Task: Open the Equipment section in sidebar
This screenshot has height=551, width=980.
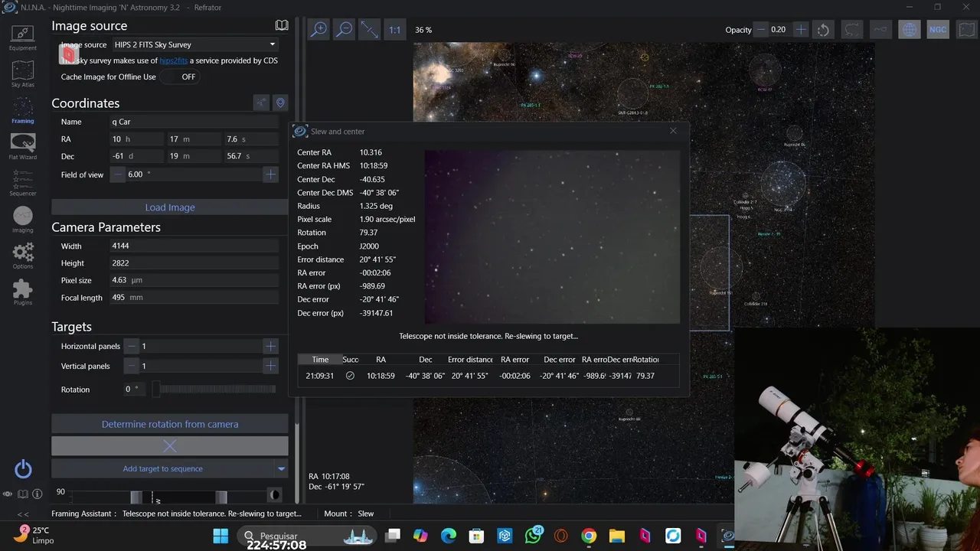Action: tap(22, 37)
